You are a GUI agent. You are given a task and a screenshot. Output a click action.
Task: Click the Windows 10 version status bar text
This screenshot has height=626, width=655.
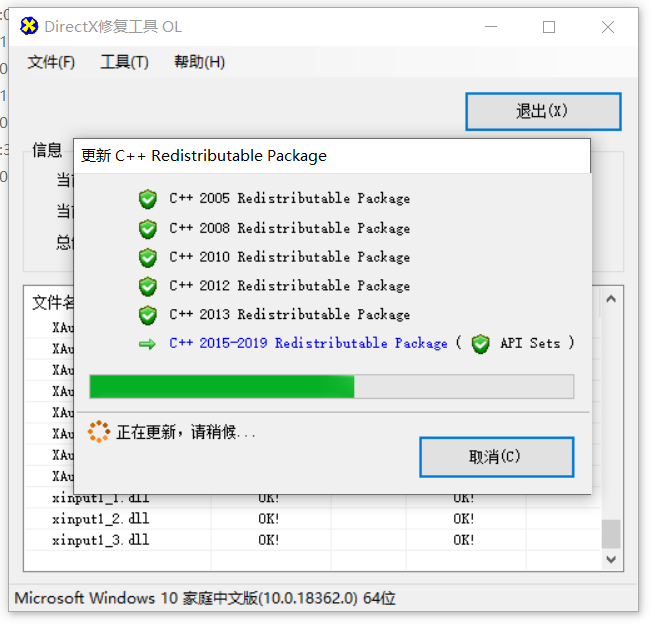pos(205,598)
